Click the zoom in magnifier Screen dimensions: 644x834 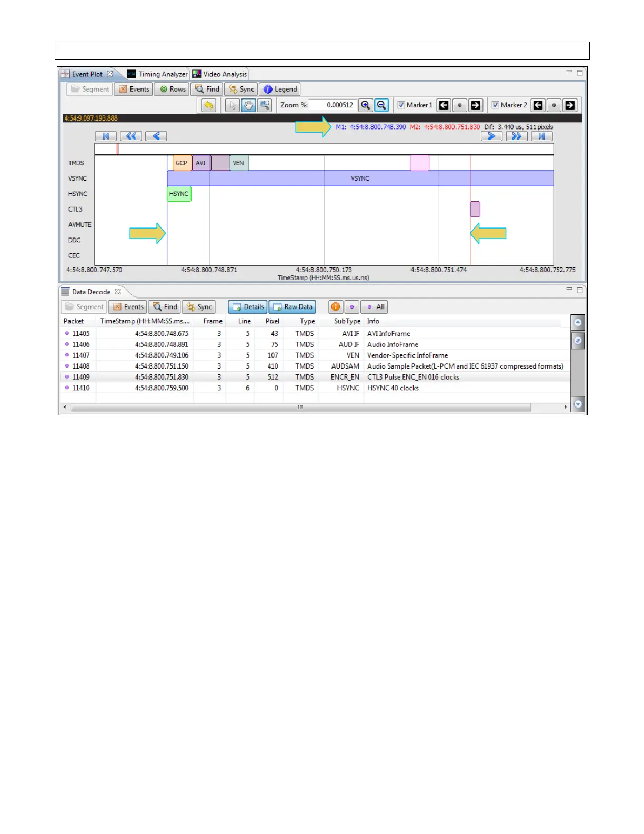pos(365,105)
